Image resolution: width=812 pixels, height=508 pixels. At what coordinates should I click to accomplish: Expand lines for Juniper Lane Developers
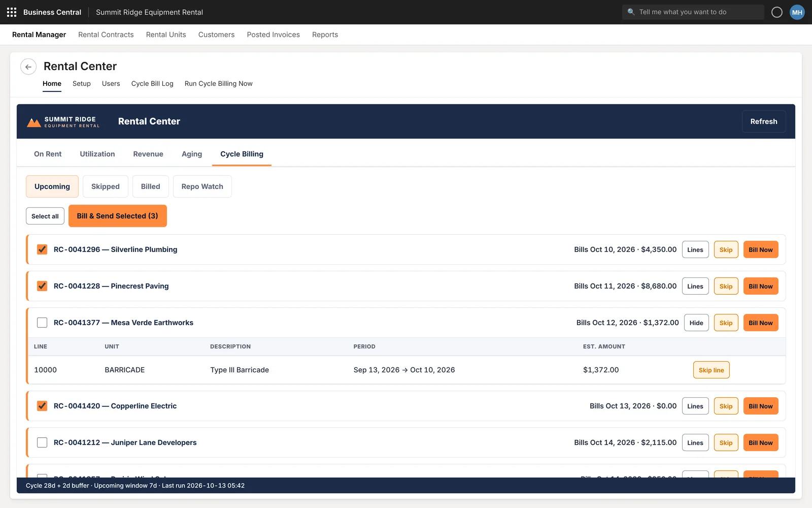tap(695, 442)
